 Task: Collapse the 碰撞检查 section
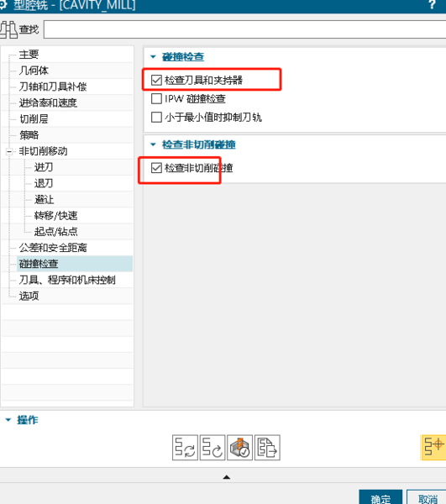pyautogui.click(x=153, y=57)
